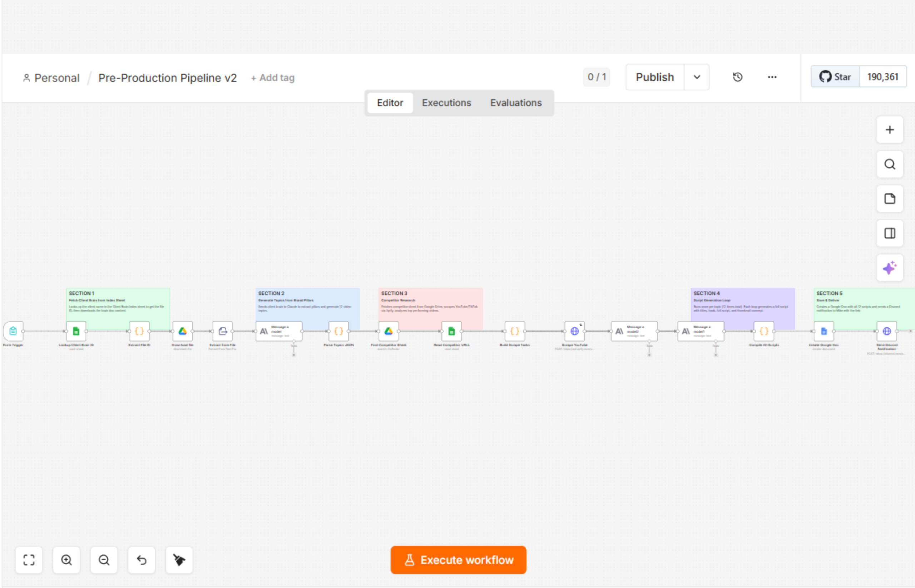Viewport: 915px width, 588px height.
Task: Open the Download file Google Drive node
Action: click(x=182, y=331)
